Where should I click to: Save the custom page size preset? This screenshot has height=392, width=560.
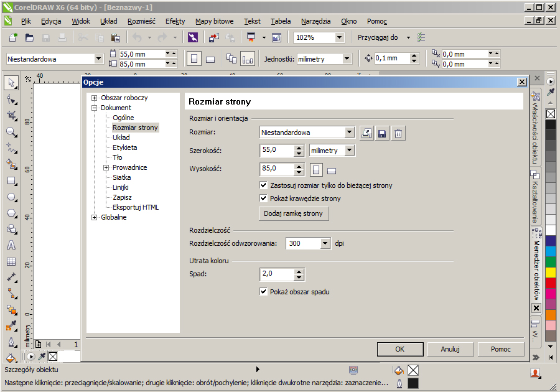coord(382,134)
